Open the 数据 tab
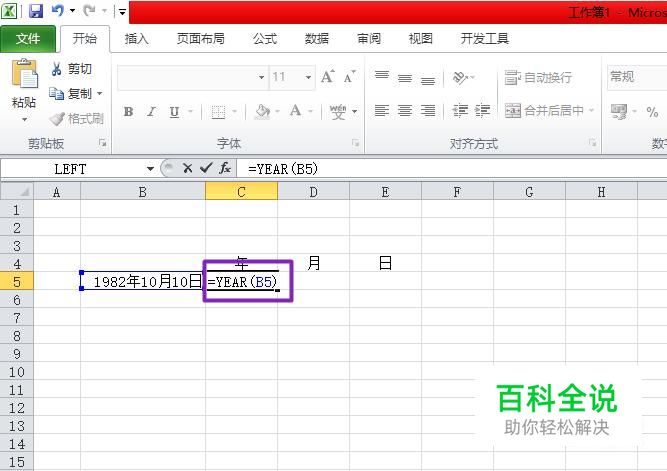The width and height of the screenshot is (667, 471). 317,39
